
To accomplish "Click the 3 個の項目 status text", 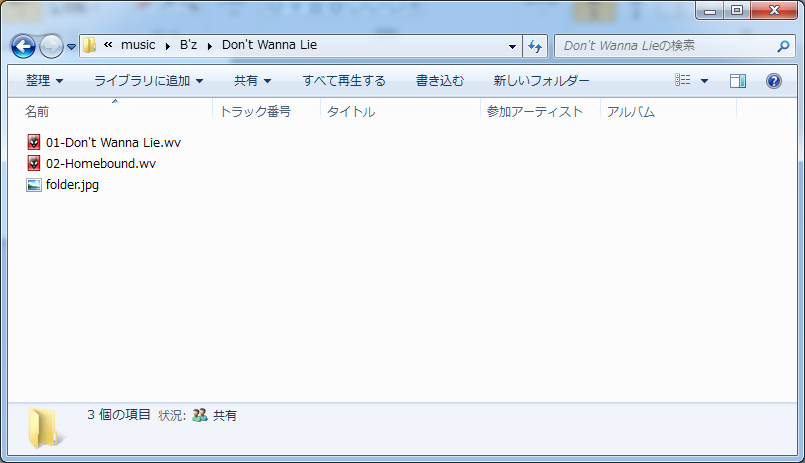I will pyautogui.click(x=119, y=414).
